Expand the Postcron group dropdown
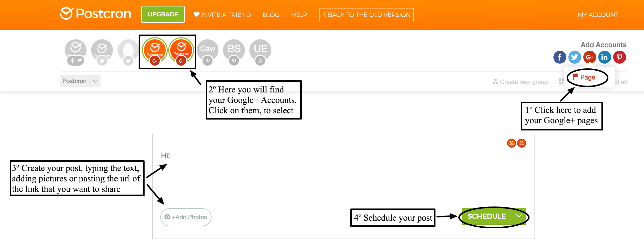This screenshot has height=248, width=644. 95,81
